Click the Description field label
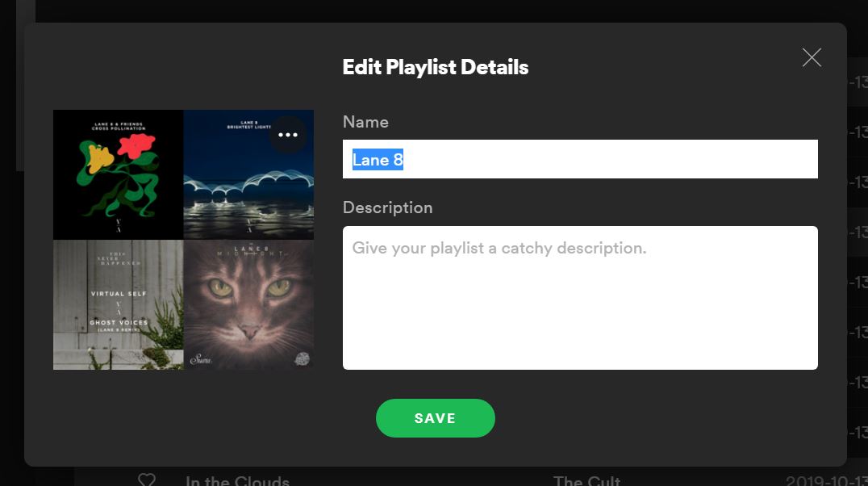868x486 pixels. (387, 207)
